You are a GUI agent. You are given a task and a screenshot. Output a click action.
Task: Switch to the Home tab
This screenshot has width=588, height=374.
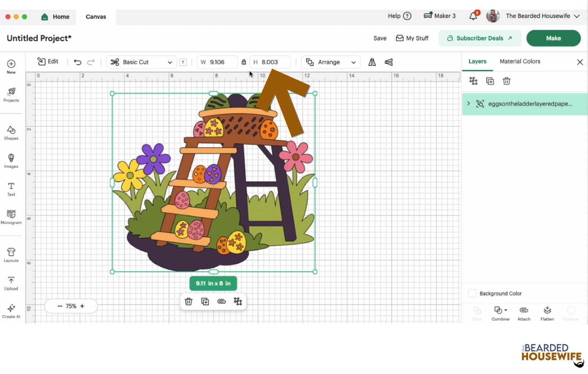coord(55,17)
